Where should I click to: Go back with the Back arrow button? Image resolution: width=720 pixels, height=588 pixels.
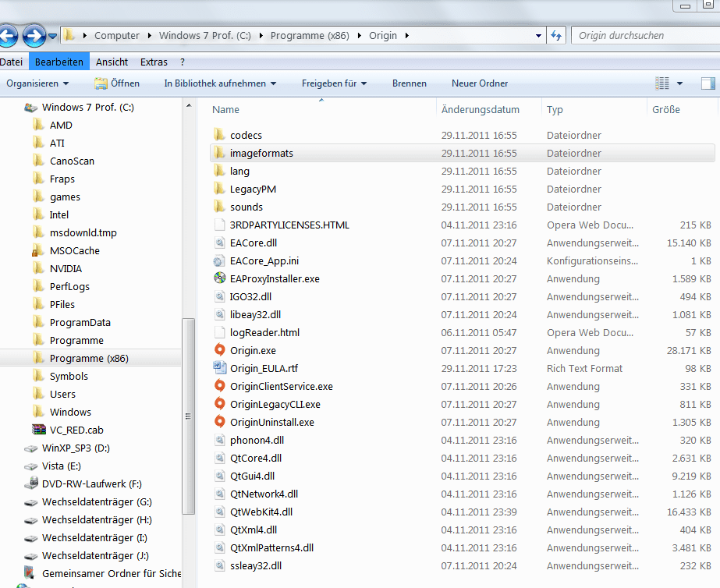7,35
